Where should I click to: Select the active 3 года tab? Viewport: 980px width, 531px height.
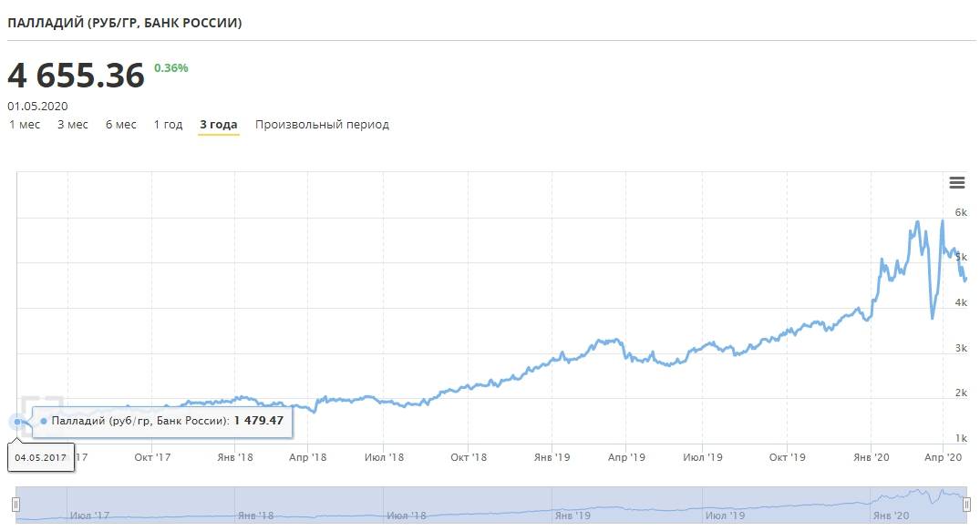219,125
